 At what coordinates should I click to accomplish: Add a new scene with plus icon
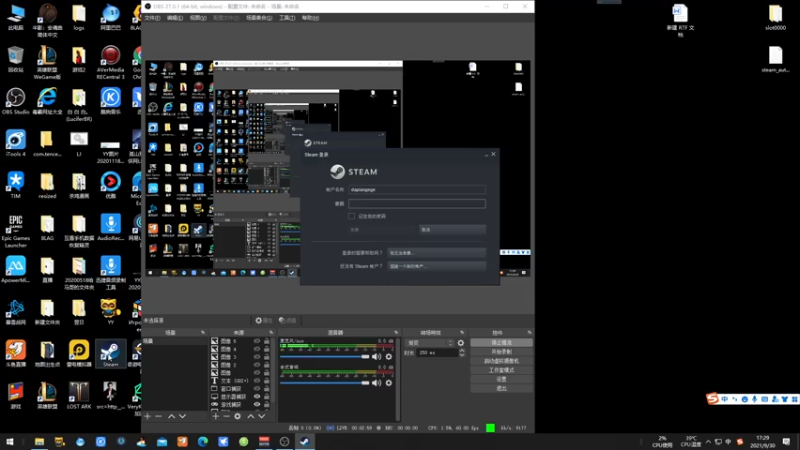pos(147,416)
